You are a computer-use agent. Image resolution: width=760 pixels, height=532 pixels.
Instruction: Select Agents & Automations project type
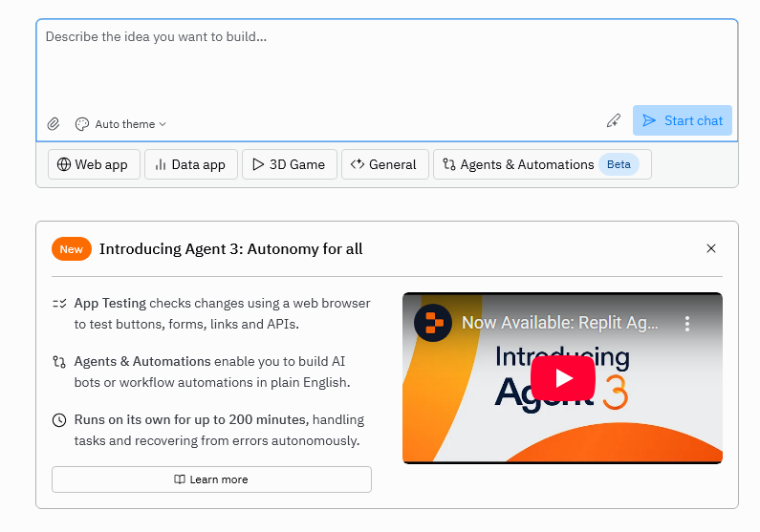pos(541,164)
